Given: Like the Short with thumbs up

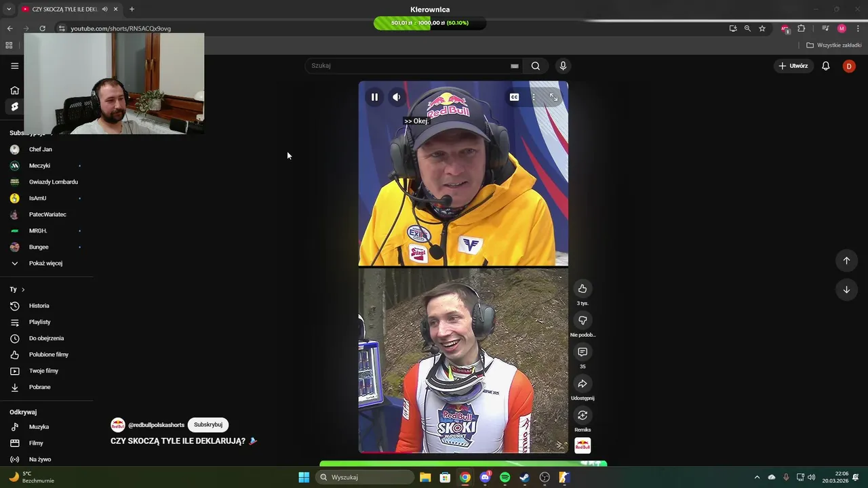Looking at the screenshot, I should (x=583, y=289).
